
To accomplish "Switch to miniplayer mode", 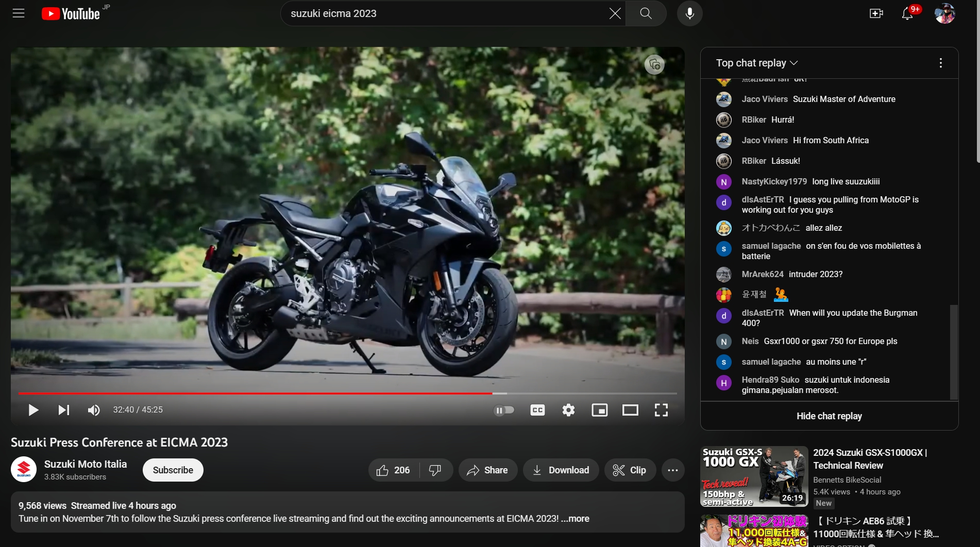I will 600,410.
